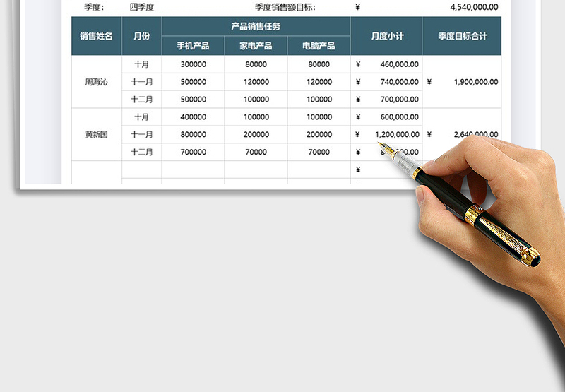Select the 300000 手机产品 cell
Screen dimensions: 565x392
(x=193, y=64)
